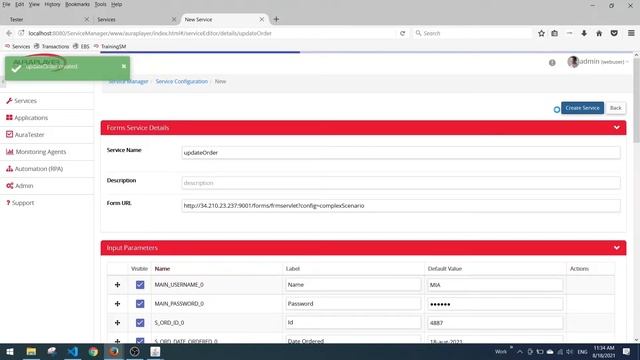Open the TrainingSM bookmark
Viewport: 640px width, 360px height.
point(110,47)
